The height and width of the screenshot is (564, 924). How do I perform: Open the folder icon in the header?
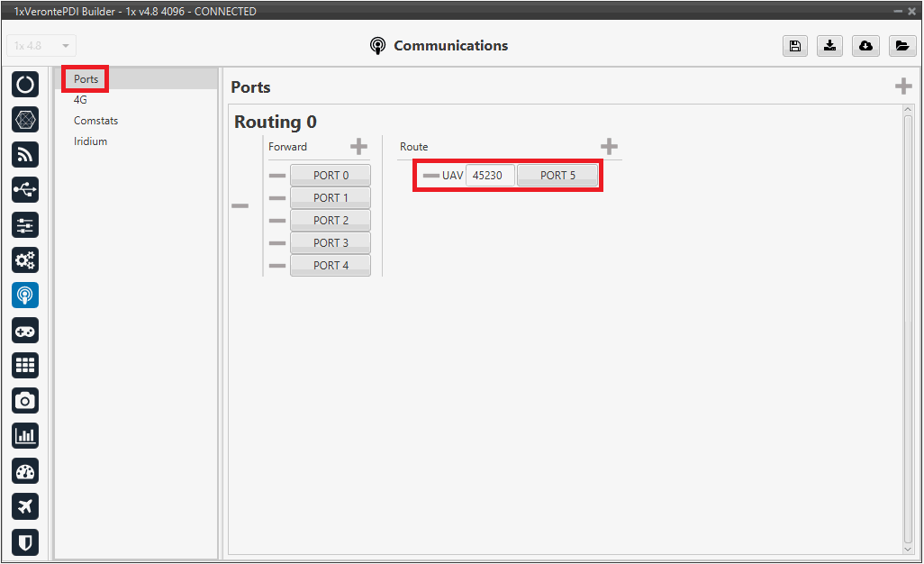pyautogui.click(x=901, y=46)
